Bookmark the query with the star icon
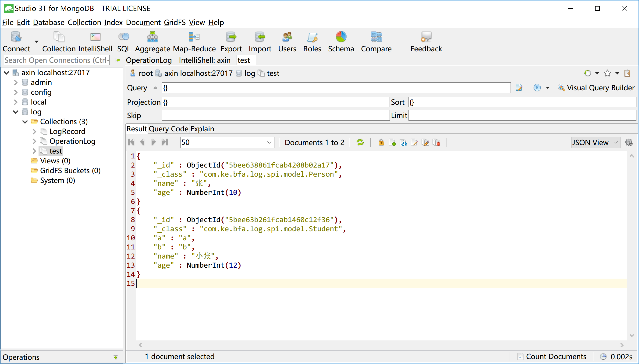Screen dimensions: 639x364 (x=607, y=73)
